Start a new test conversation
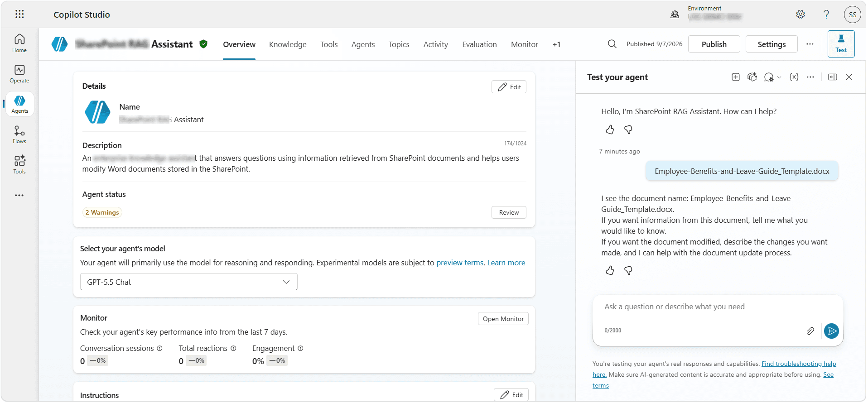868x403 pixels. 736,77
